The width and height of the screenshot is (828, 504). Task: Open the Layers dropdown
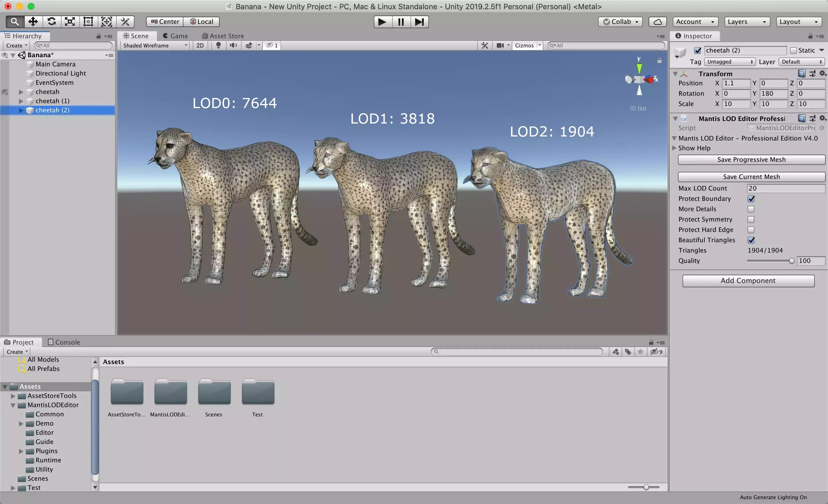pos(747,22)
